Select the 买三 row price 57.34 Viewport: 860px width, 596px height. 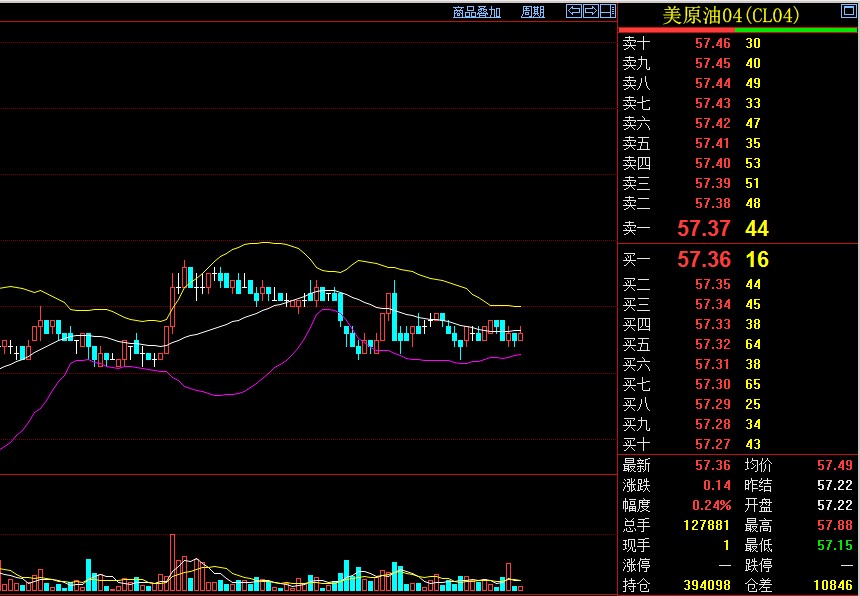coord(712,304)
